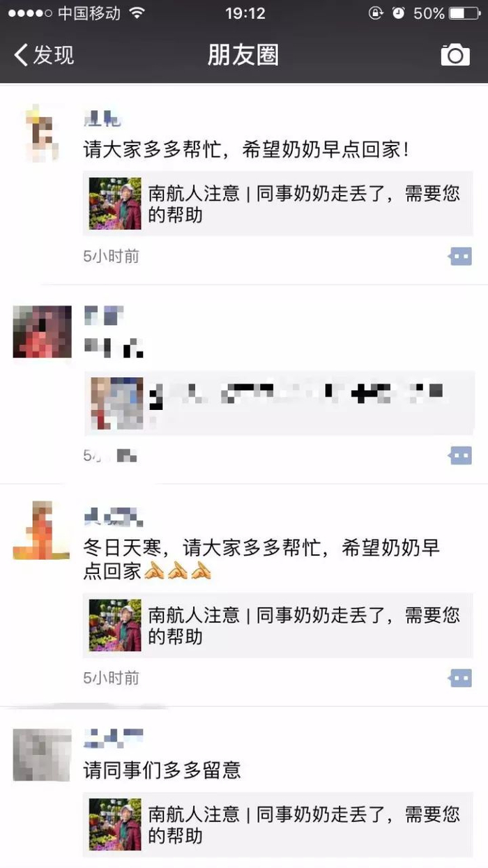The width and height of the screenshot is (488, 868).
Task: Open the pixelated shared link card
Action: (277, 403)
